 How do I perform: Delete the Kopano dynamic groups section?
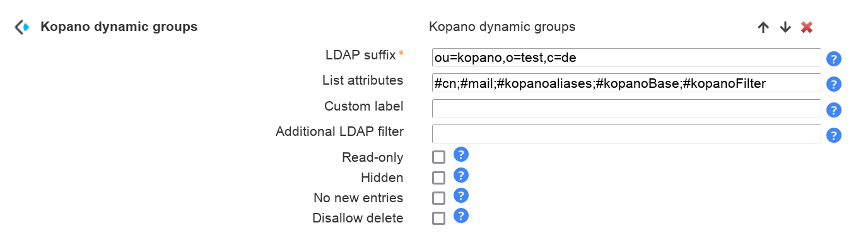806,27
